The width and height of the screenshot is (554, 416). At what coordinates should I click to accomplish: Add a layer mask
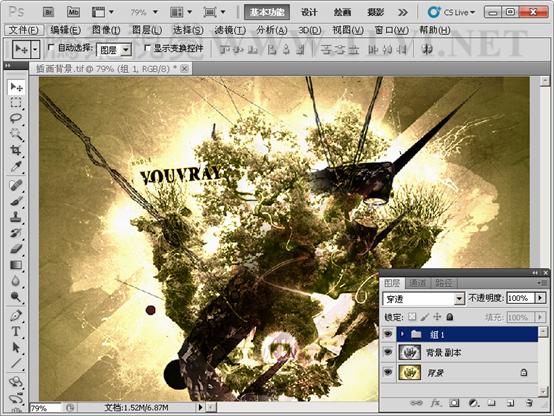click(454, 403)
